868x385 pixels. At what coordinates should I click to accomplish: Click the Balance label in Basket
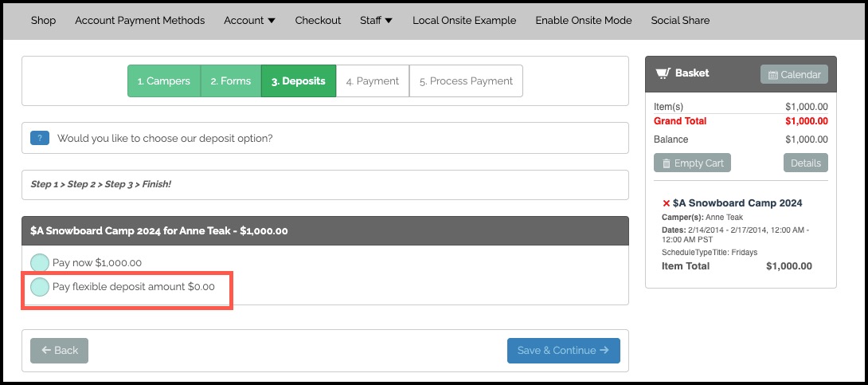coord(671,139)
